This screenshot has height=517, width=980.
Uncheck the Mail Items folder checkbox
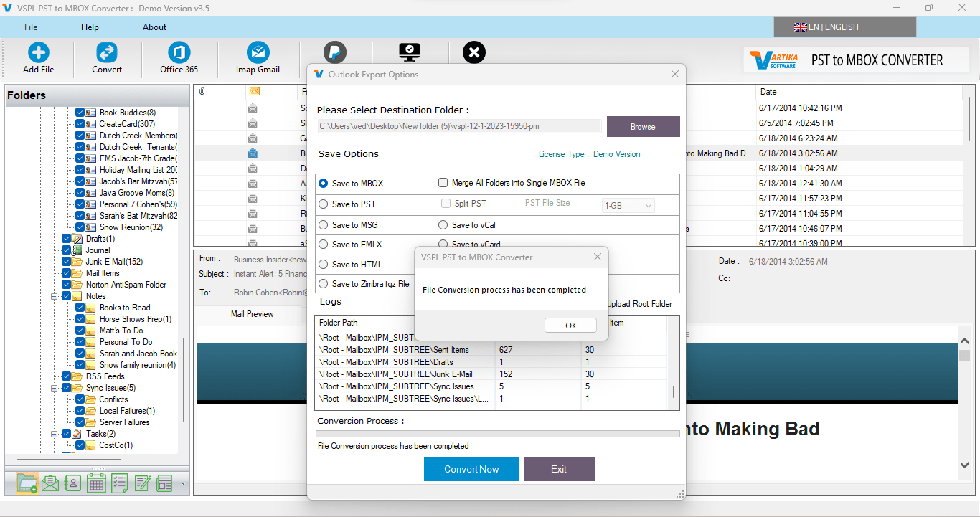click(x=67, y=273)
